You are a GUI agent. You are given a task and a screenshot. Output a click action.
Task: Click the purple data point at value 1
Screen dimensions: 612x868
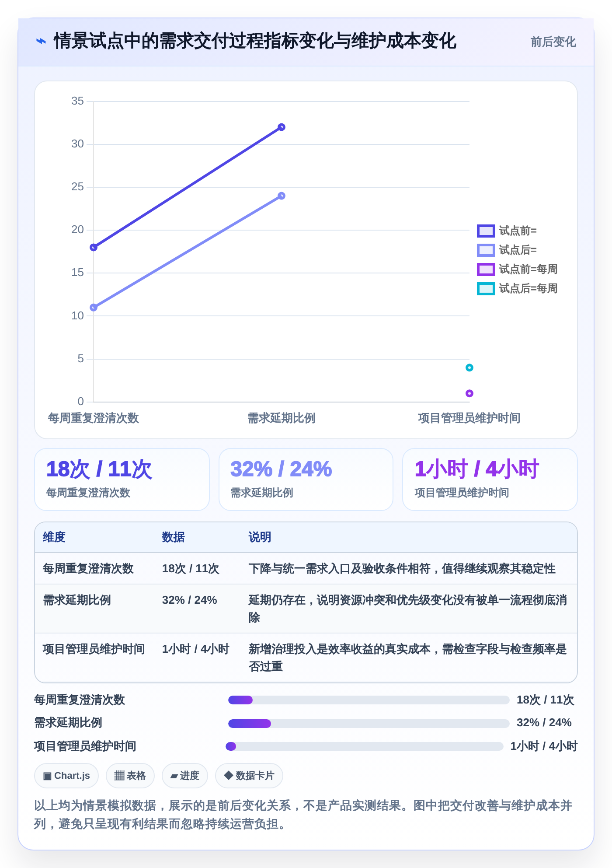click(x=469, y=393)
